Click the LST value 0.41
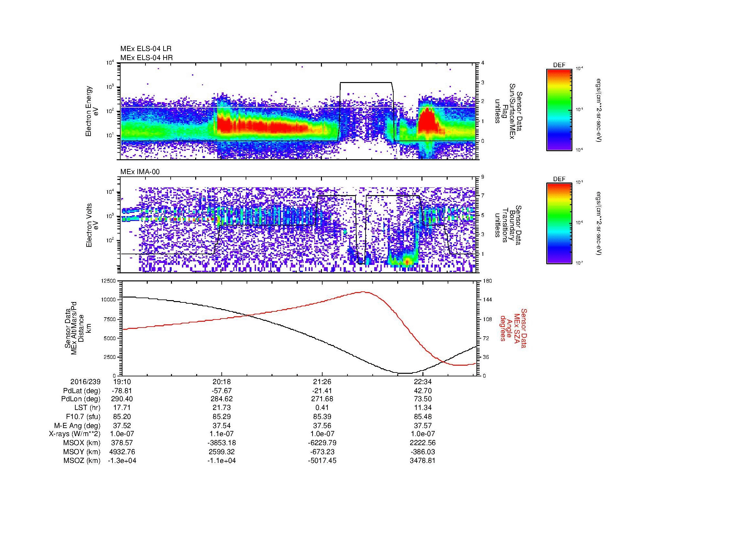 click(x=322, y=408)
